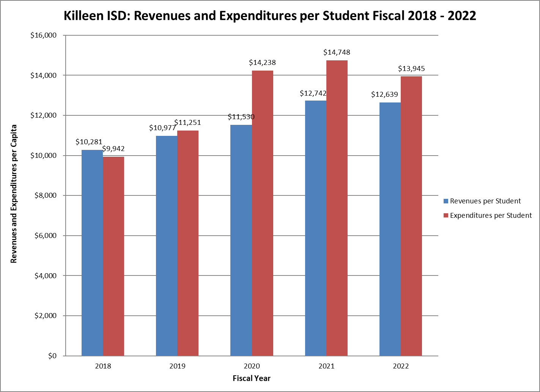Click the red Expenditures legend swatch
Image resolution: width=540 pixels, height=392 pixels.
point(446,216)
